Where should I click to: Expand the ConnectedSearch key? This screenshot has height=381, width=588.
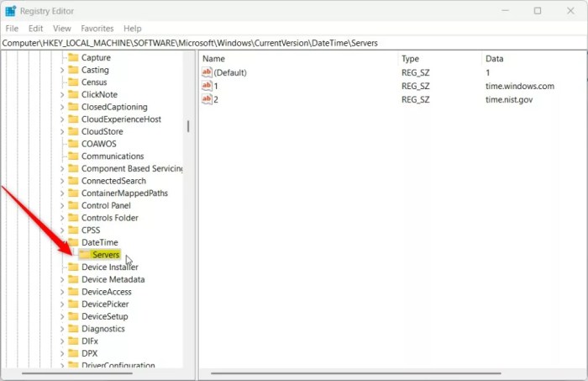coord(62,181)
